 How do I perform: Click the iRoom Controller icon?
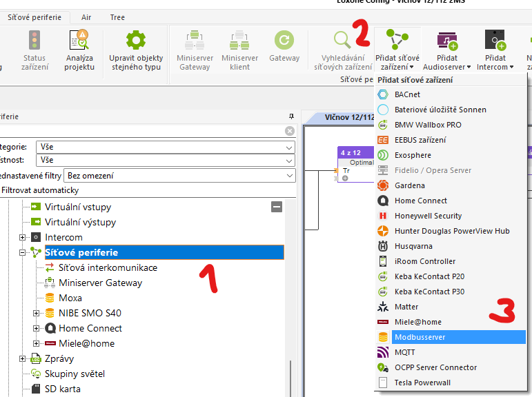(x=383, y=261)
